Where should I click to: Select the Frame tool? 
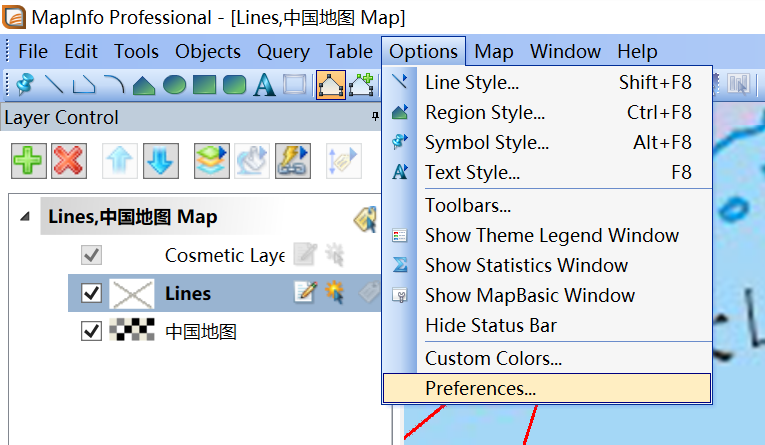tap(295, 84)
